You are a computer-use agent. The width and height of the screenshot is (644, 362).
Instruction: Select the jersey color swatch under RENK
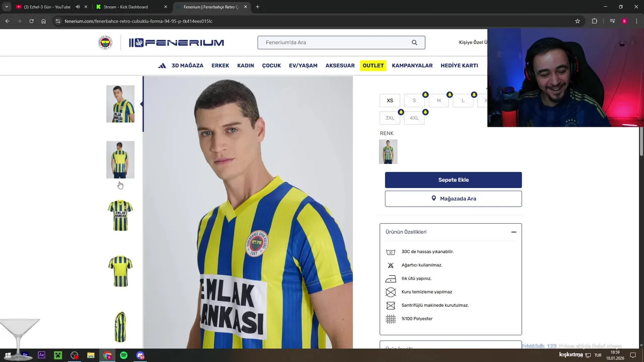tap(388, 152)
